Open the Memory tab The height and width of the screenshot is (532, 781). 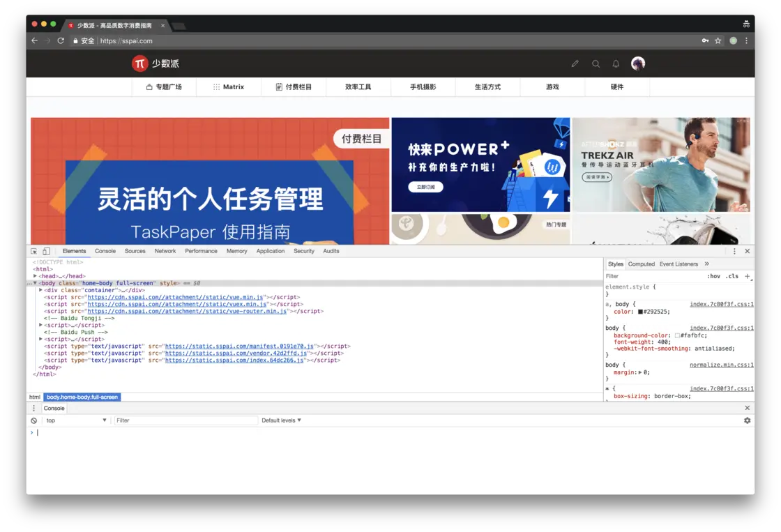pyautogui.click(x=236, y=252)
